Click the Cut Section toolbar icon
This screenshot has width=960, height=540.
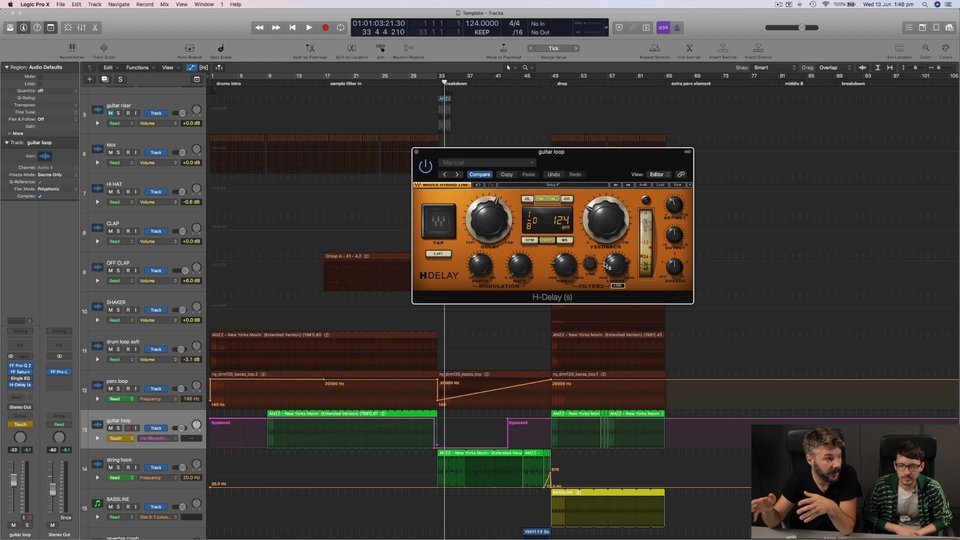pyautogui.click(x=689, y=48)
